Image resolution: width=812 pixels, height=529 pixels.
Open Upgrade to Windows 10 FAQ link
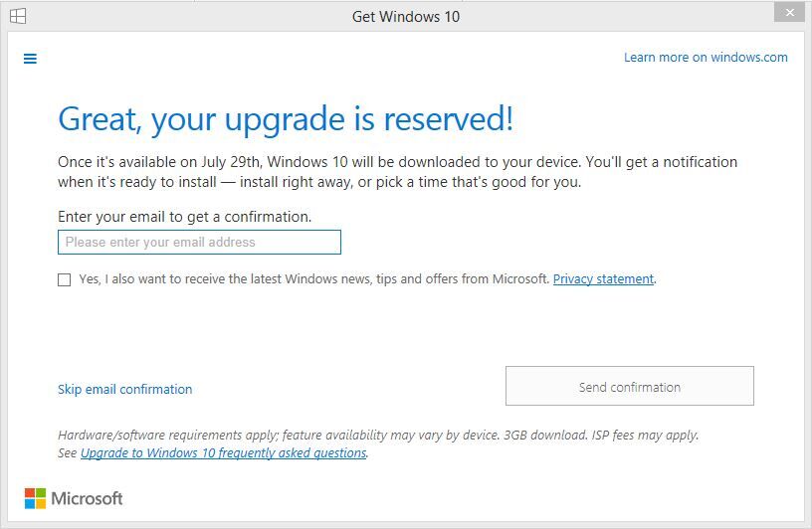pos(223,453)
